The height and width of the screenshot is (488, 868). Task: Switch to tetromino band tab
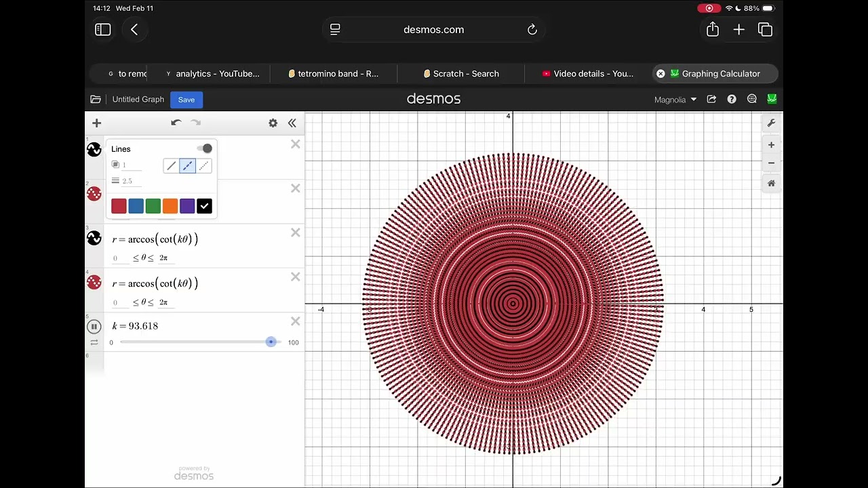pyautogui.click(x=334, y=74)
